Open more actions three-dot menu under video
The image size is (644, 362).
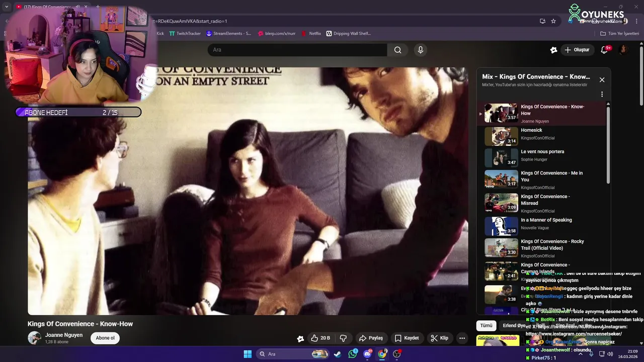pyautogui.click(x=462, y=338)
